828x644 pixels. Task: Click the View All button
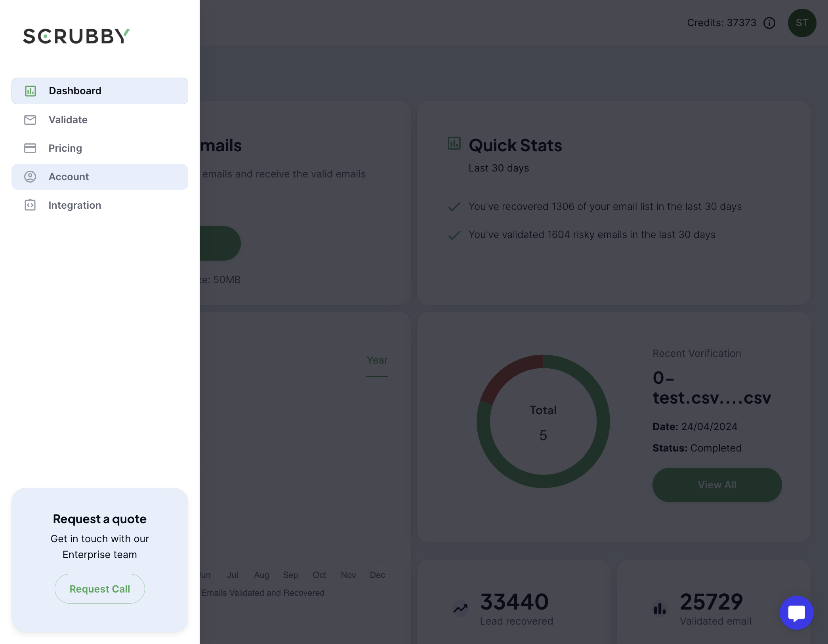[717, 485]
